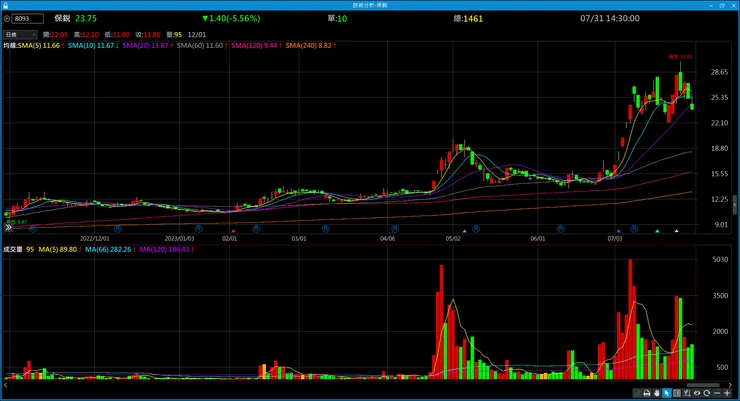The width and height of the screenshot is (740, 401).
Task: Click the scroll-right arrow at bottom right
Action: tap(731, 385)
